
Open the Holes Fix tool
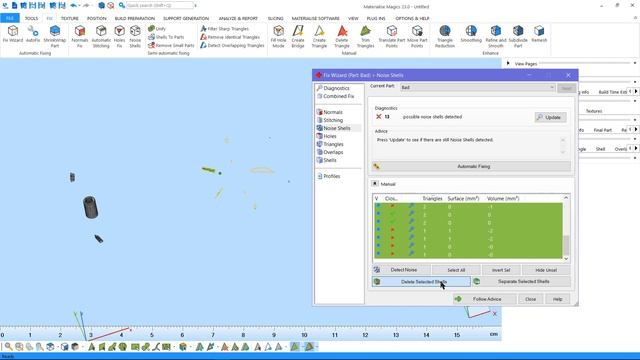click(x=119, y=36)
